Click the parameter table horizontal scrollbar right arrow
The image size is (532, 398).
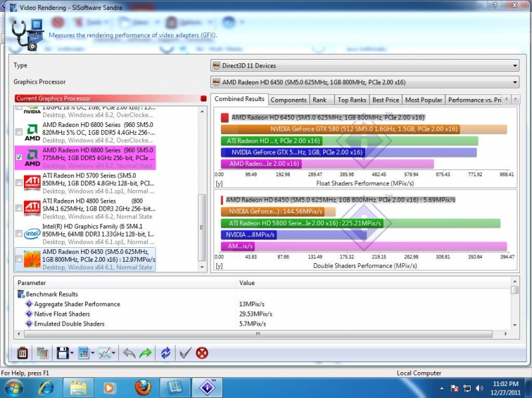click(505, 334)
